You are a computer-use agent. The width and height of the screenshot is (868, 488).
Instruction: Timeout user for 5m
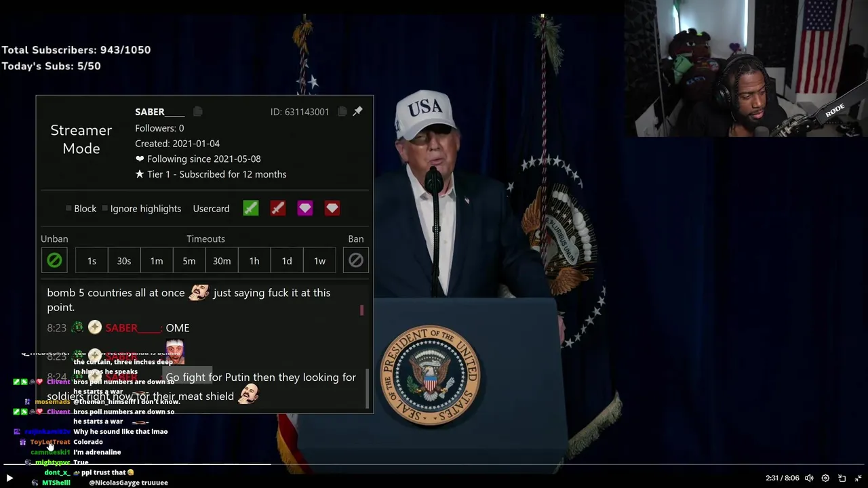(189, 260)
